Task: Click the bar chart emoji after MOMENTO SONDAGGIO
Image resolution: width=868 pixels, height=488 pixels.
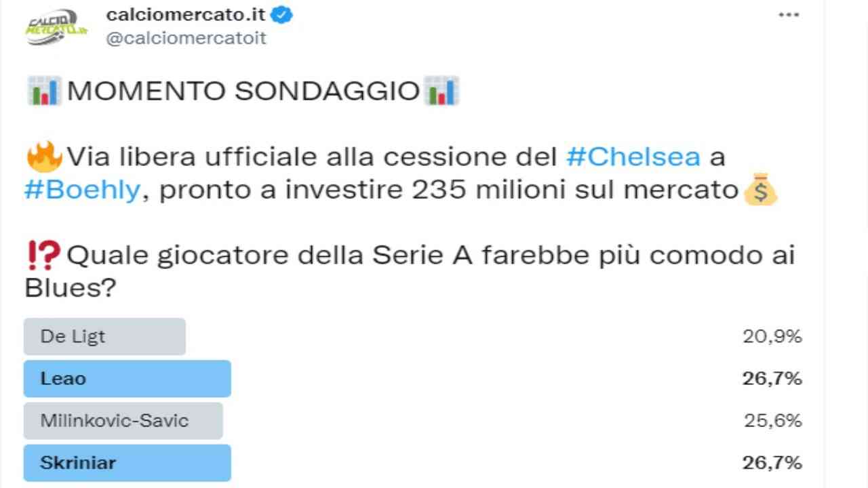Action: click(441, 91)
